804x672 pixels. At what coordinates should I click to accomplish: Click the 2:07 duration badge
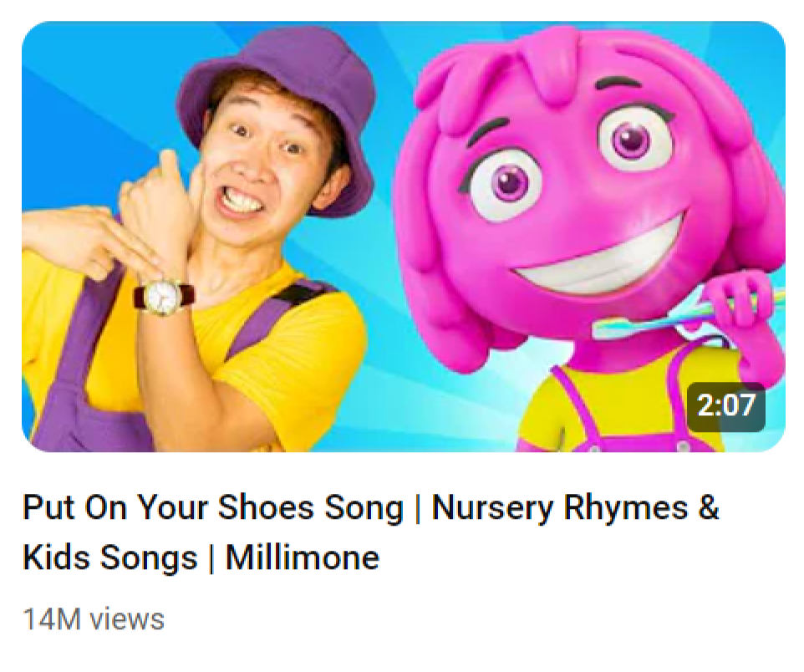[725, 406]
